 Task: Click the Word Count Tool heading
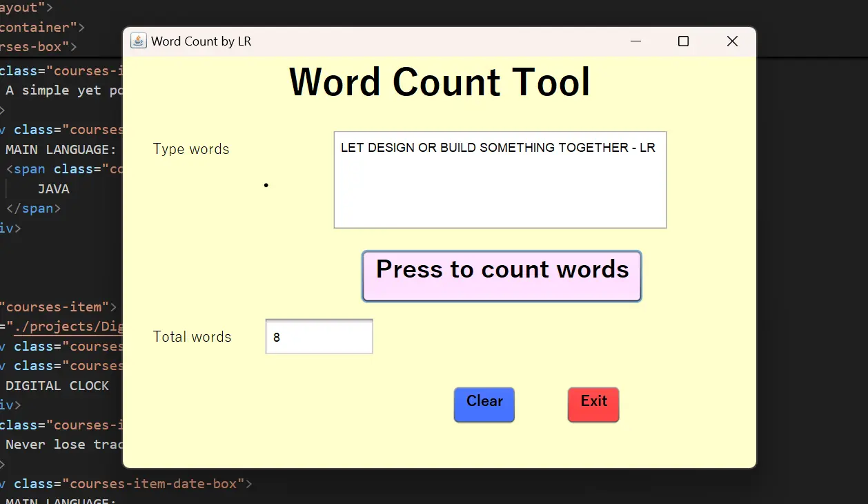[440, 82]
